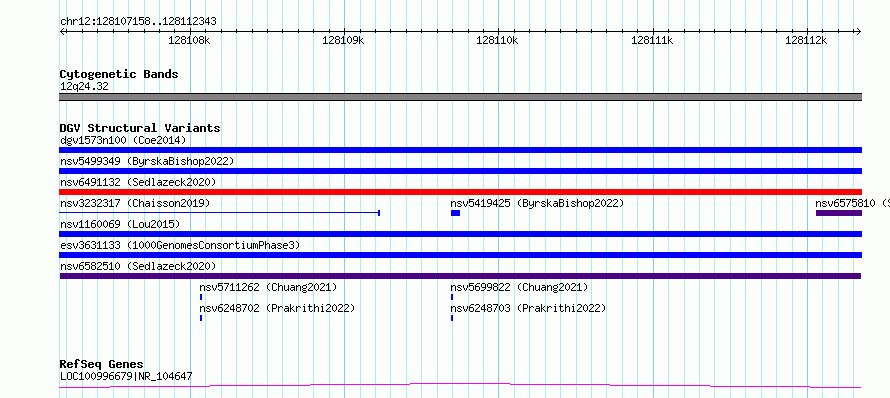Image resolution: width=890 pixels, height=398 pixels.
Task: Click the chr12:128107158..128112343 coordinates text
Action: coord(138,22)
